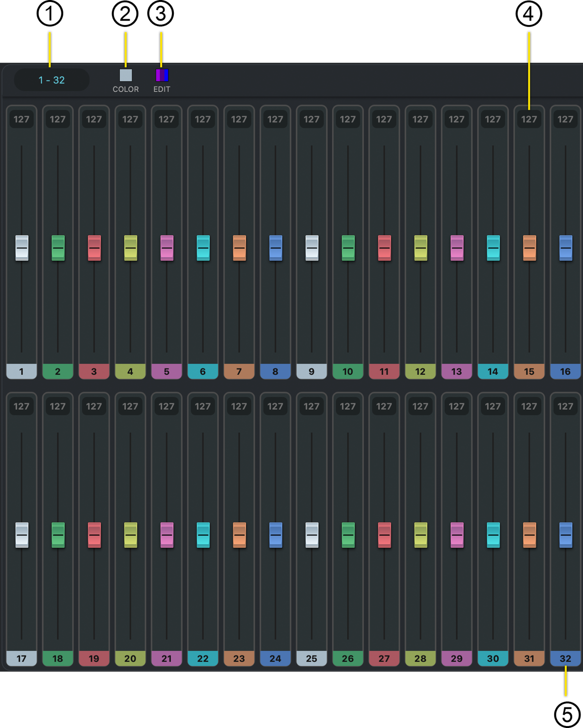Screen dimensions: 583x728
Task: Click the green fader handle on channel 2
Action: pos(58,248)
